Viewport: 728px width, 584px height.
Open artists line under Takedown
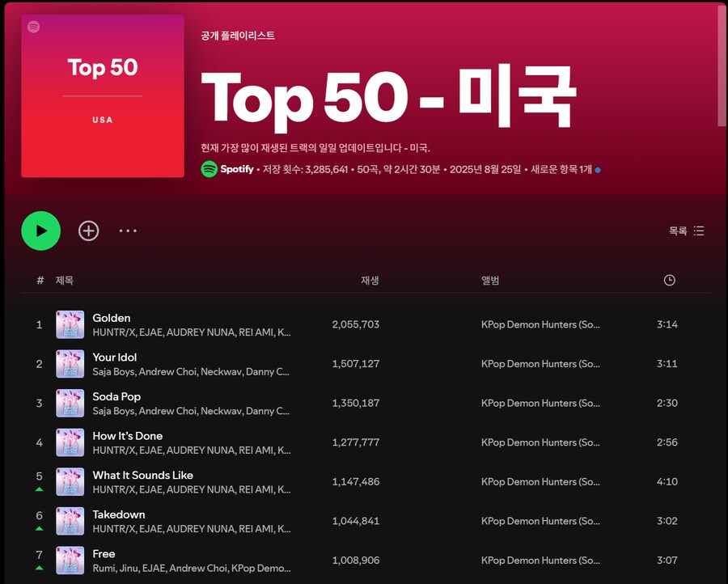coord(191,529)
